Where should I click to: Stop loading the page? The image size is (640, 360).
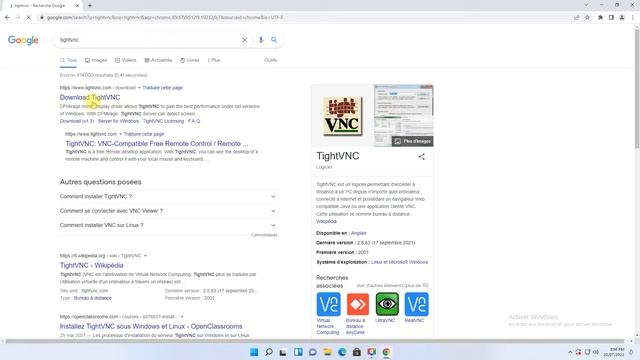(x=29, y=18)
